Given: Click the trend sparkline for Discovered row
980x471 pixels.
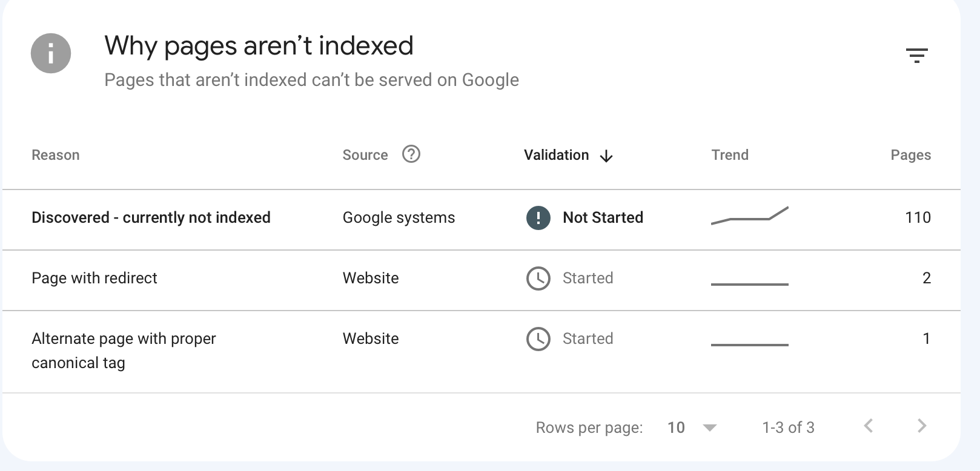Looking at the screenshot, I should point(750,216).
